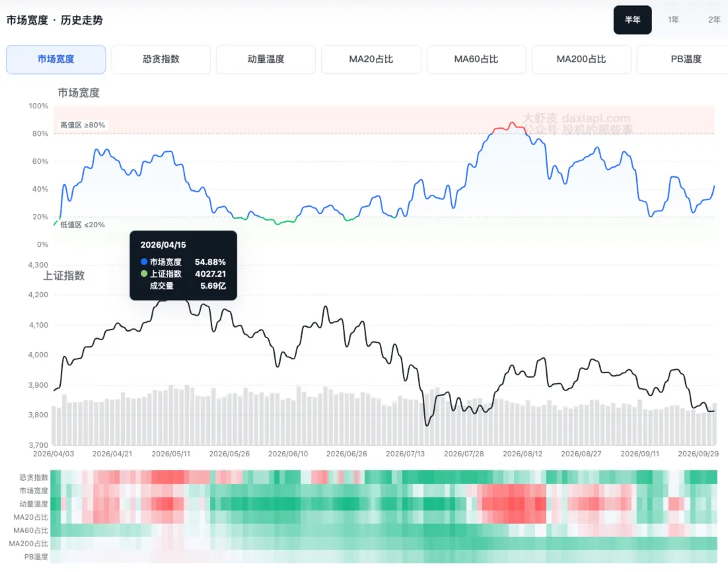
Task: Select the 市场宽度 tab
Action: click(x=55, y=59)
